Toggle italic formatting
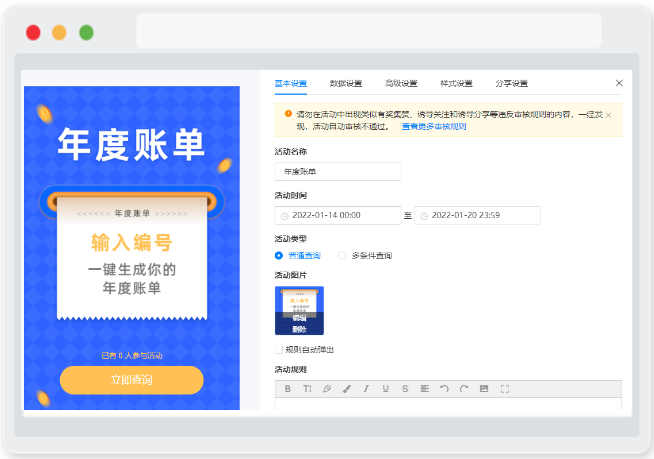The width and height of the screenshot is (654, 459). 366,388
